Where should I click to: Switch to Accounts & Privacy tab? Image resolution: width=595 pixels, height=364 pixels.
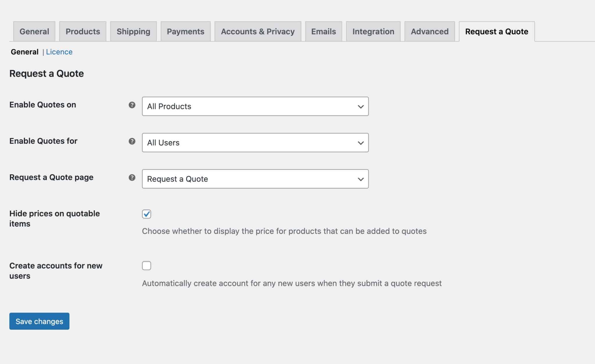click(257, 31)
